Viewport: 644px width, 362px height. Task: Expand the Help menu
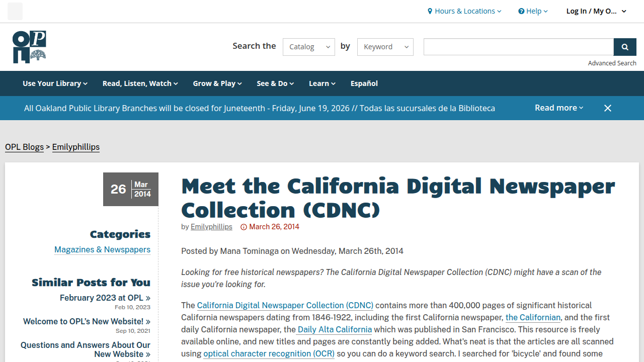(x=533, y=11)
